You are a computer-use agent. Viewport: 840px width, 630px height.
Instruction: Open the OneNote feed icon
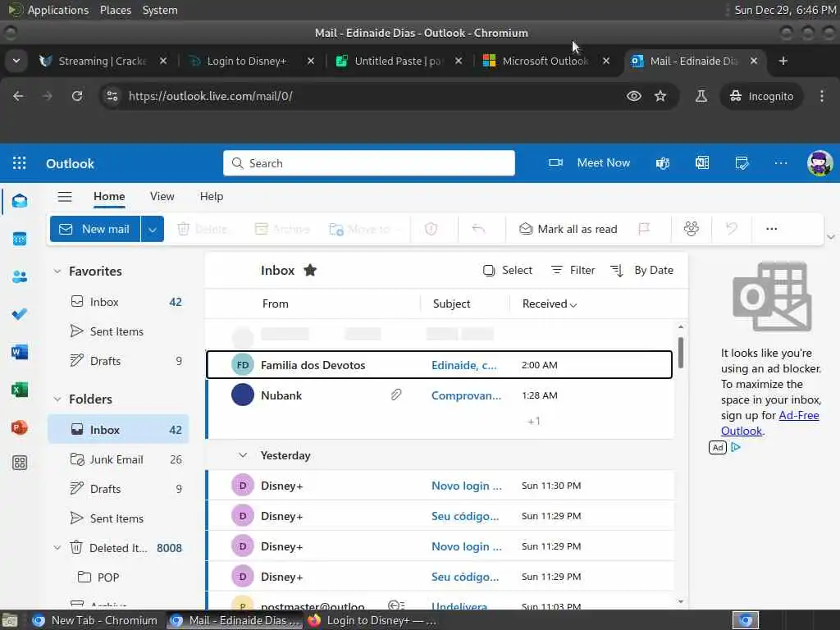[702, 163]
